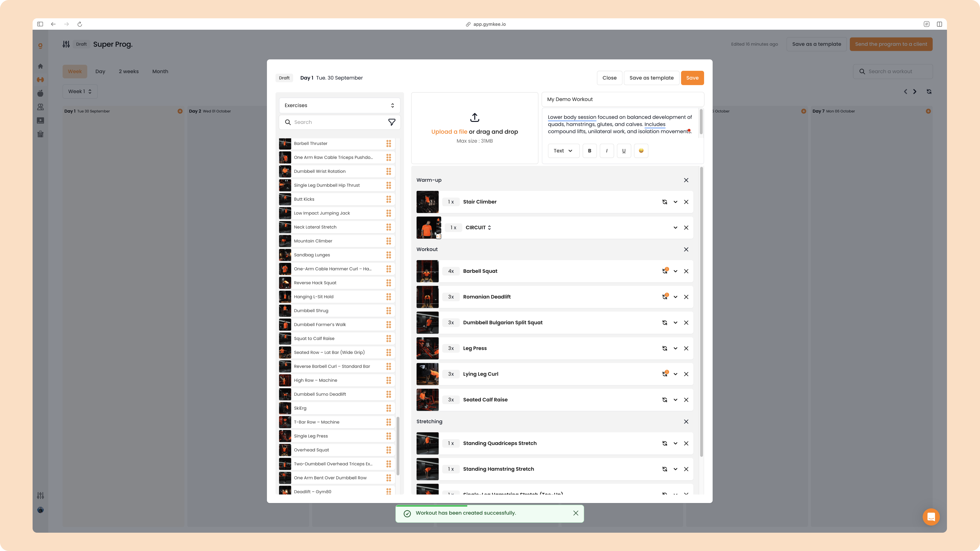The image size is (980, 551).
Task: Open the Exercises category dropdown
Action: pyautogui.click(x=339, y=105)
